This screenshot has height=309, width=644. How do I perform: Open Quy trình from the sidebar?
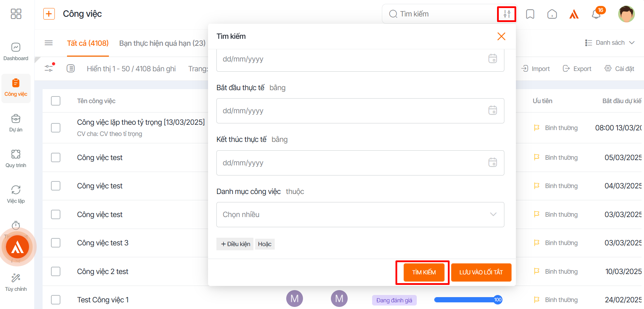(16, 159)
